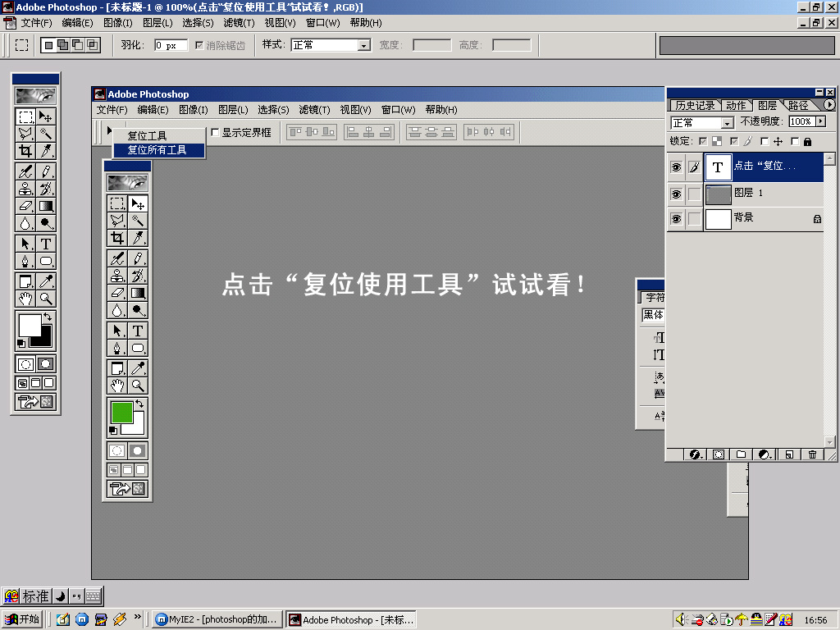Click the add layer mask icon

(719, 454)
